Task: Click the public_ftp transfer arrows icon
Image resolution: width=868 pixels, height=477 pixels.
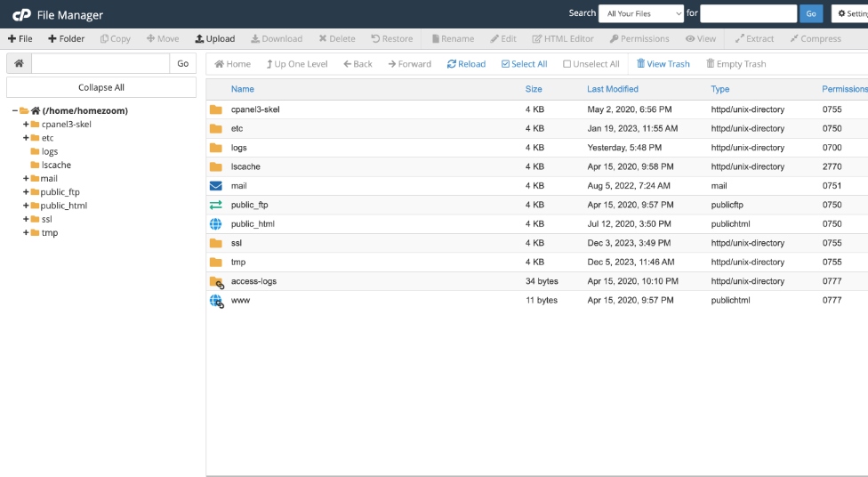Action: pos(216,205)
